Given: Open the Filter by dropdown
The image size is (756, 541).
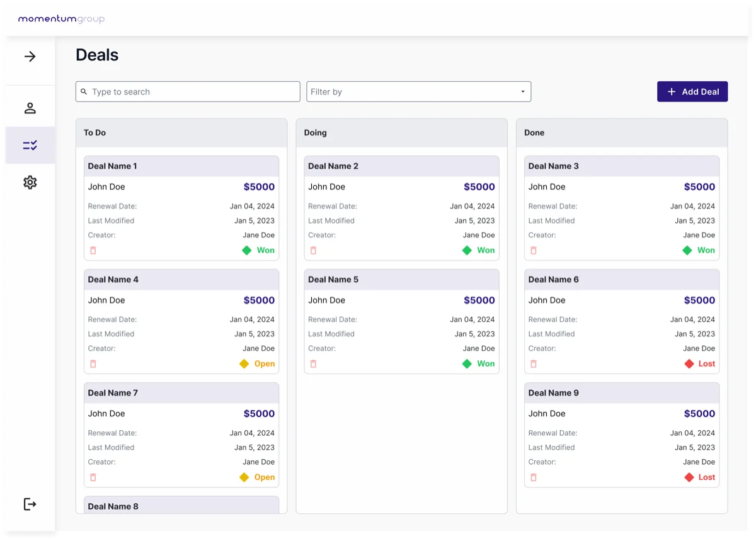Looking at the screenshot, I should coord(419,92).
